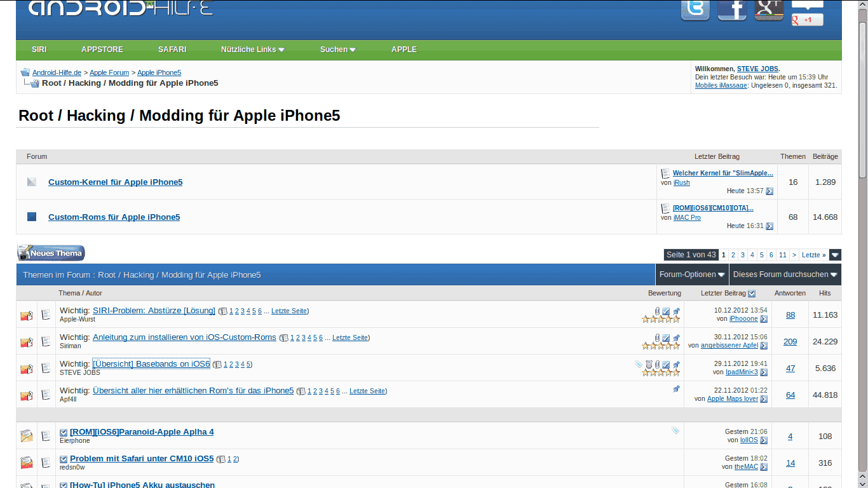868x488 pixels.
Task: Open 209 replies count link
Action: (x=790, y=341)
